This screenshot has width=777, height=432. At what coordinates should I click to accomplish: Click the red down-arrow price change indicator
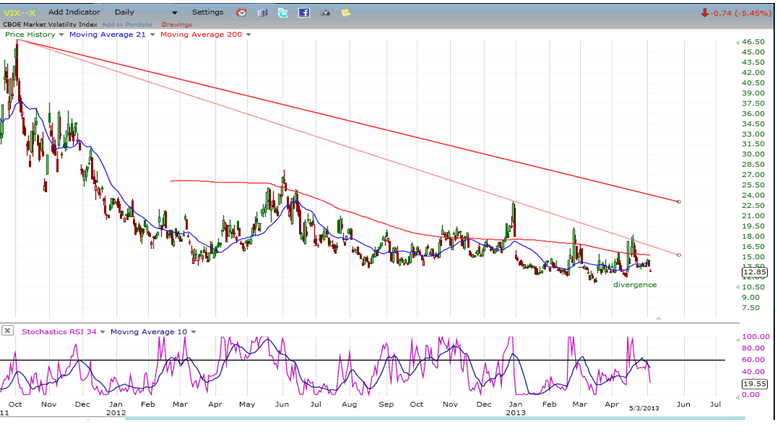pos(706,13)
